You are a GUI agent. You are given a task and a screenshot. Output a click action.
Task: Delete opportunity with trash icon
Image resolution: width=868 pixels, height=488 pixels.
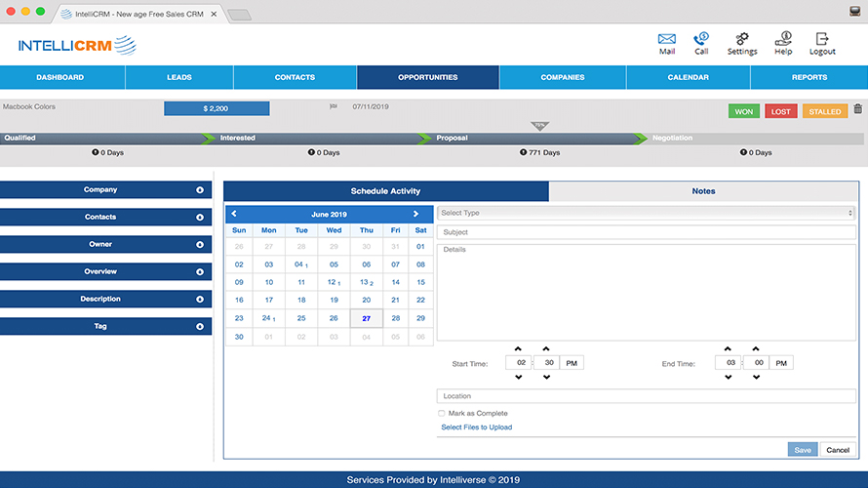(x=857, y=109)
